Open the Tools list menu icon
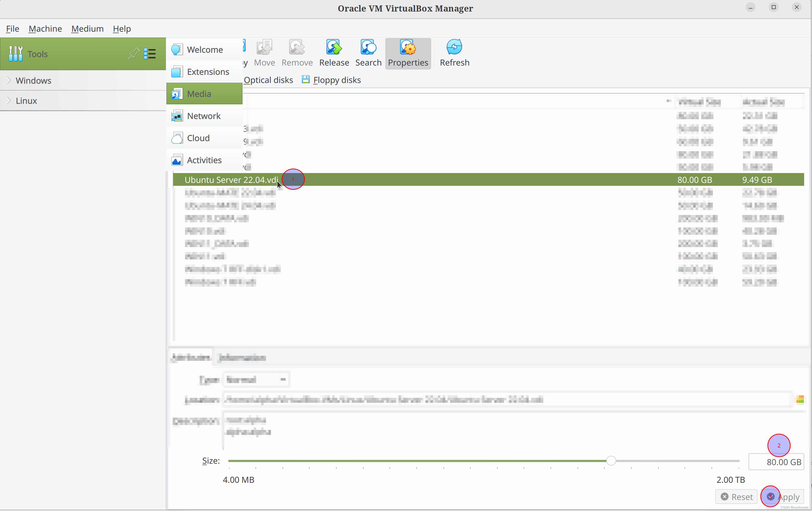This screenshot has width=812, height=511. pos(150,54)
